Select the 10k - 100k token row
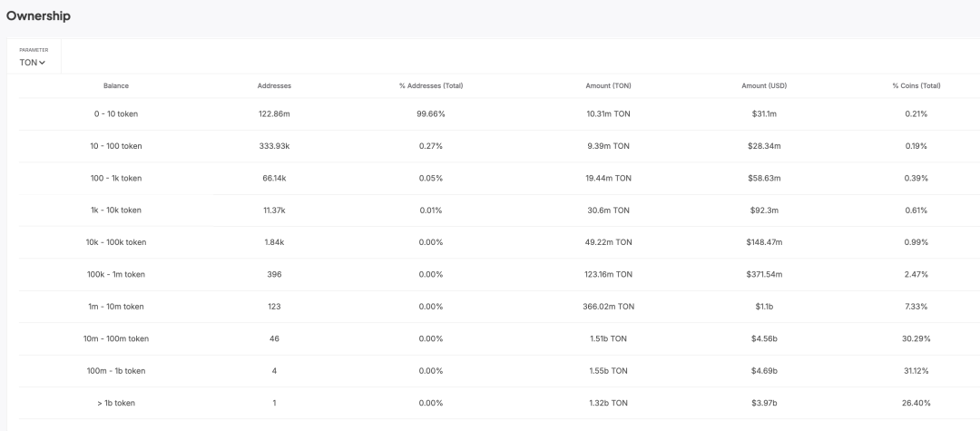The height and width of the screenshot is (431, 980). point(115,242)
